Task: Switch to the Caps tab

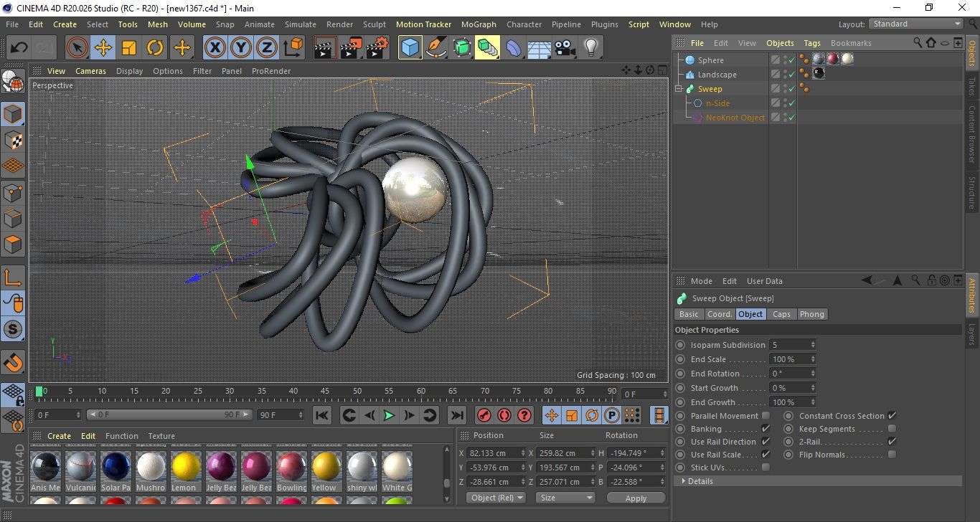Action: (x=781, y=314)
